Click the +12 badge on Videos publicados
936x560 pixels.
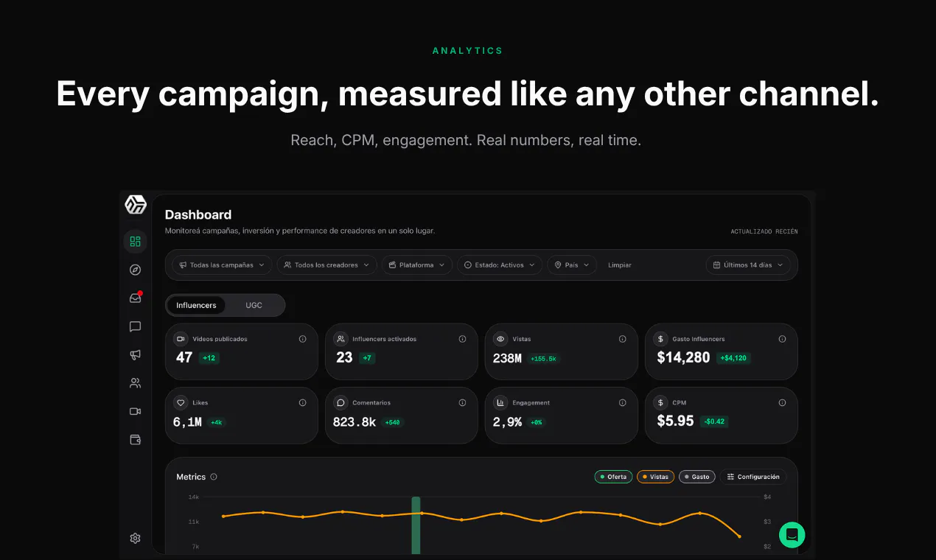coord(209,358)
